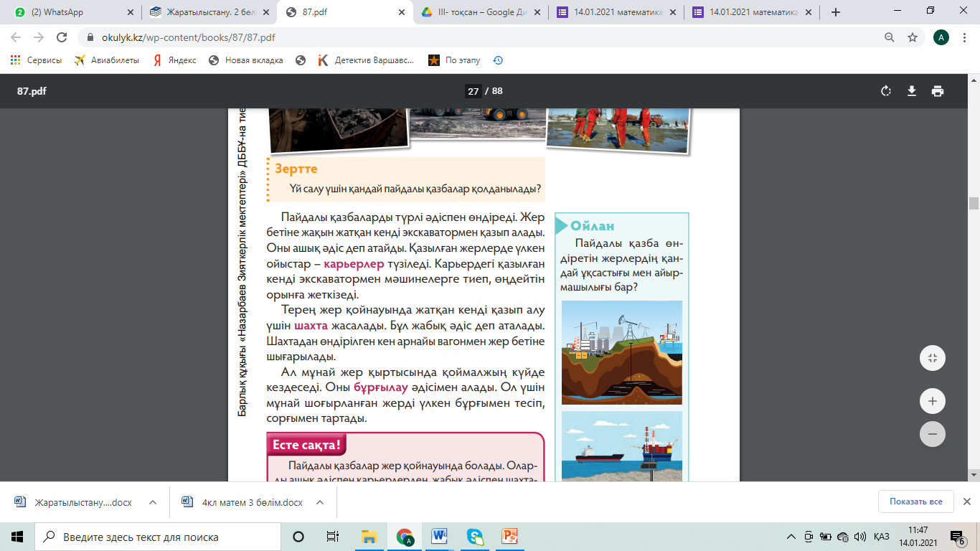980x551 pixels.
Task: Open the OneDrive cloud icon in tray
Action: [x=842, y=537]
